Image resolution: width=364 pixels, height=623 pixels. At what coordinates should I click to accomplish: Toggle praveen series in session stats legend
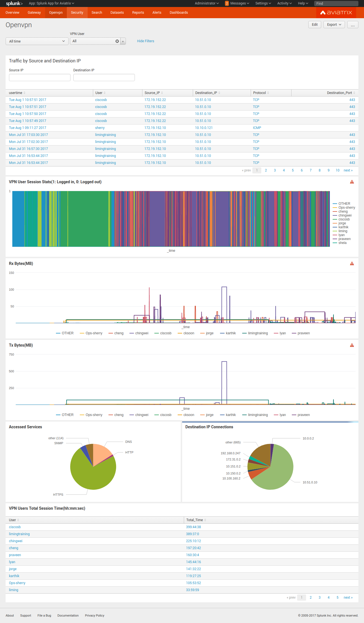click(x=342, y=239)
